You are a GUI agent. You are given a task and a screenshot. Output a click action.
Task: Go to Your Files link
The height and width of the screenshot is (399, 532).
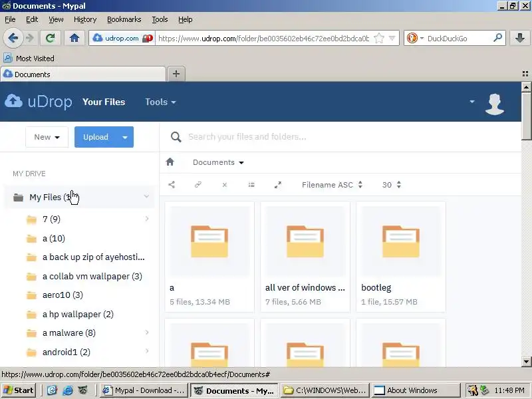[x=104, y=102]
